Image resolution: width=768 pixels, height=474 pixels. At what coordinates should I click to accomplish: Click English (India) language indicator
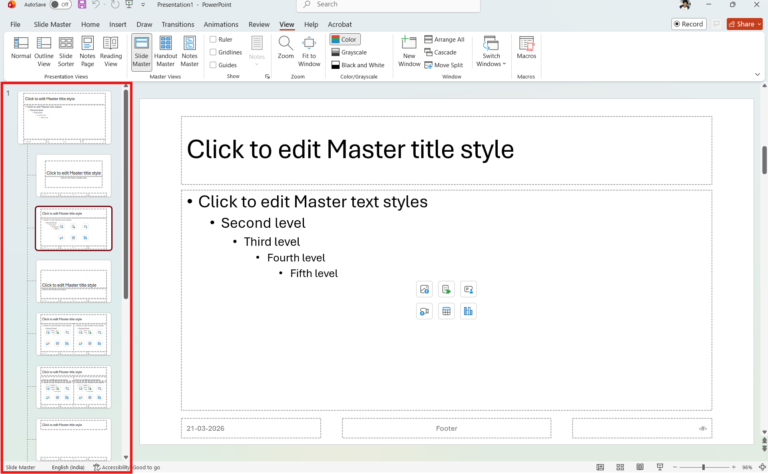click(x=68, y=467)
